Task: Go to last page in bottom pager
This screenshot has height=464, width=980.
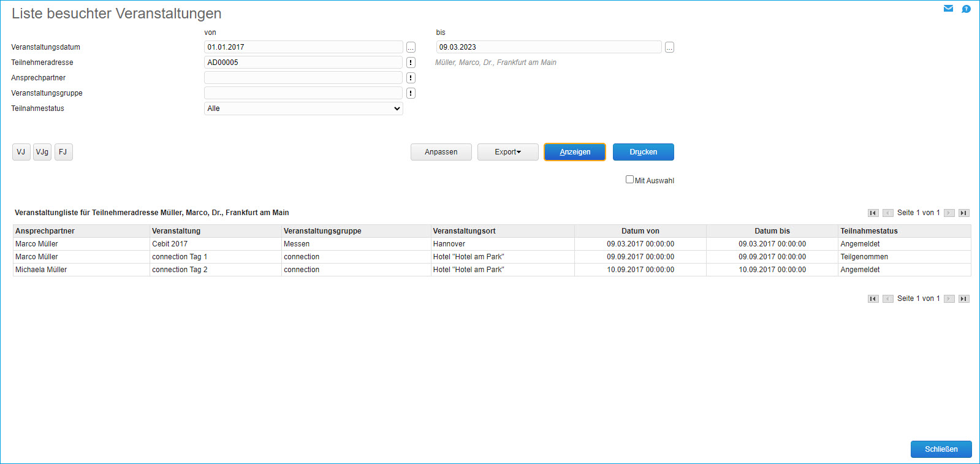Action: [963, 299]
